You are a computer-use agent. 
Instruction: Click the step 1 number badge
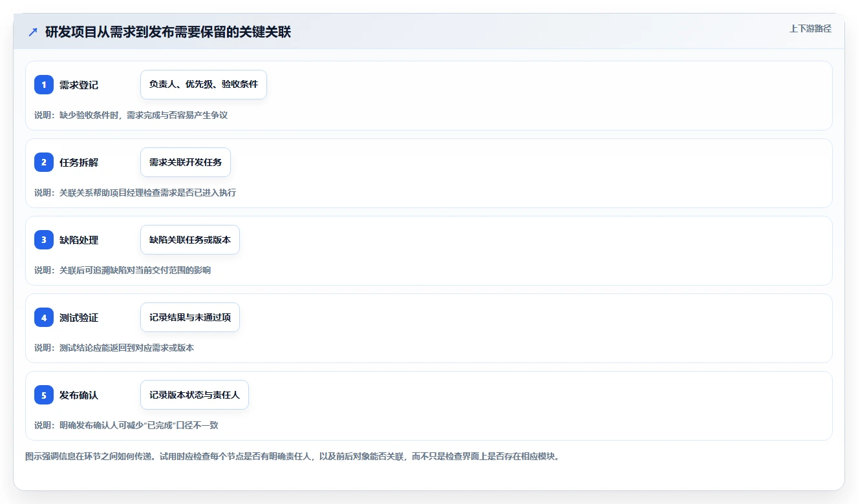(44, 85)
